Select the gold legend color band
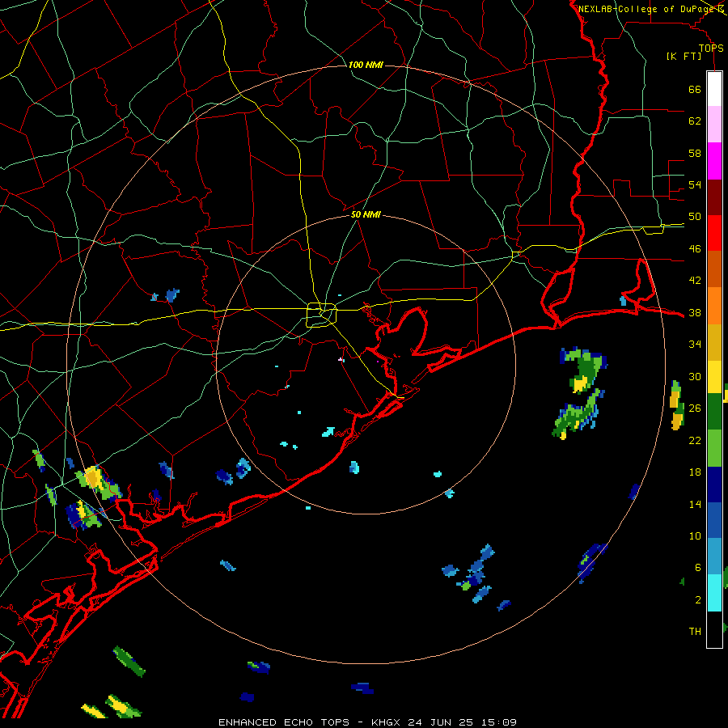Viewport: 728px width, 728px height. tap(714, 342)
